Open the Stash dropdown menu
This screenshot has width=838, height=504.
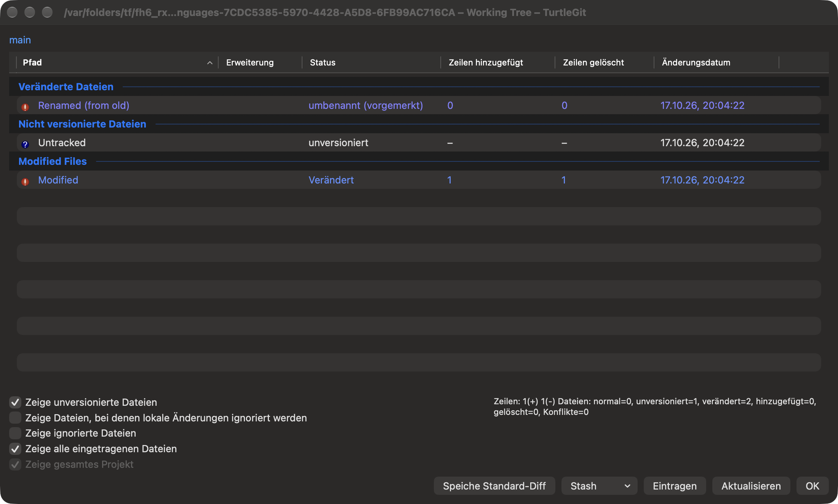click(x=599, y=486)
